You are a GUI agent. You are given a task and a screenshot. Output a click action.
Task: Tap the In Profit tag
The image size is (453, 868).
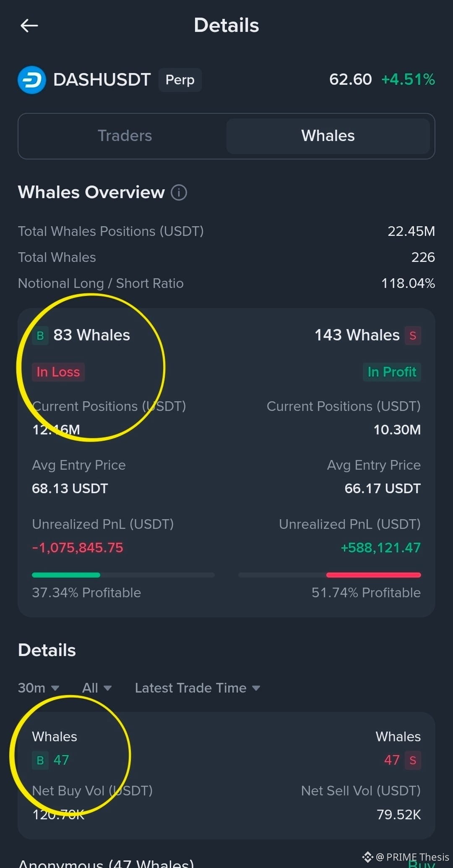392,372
